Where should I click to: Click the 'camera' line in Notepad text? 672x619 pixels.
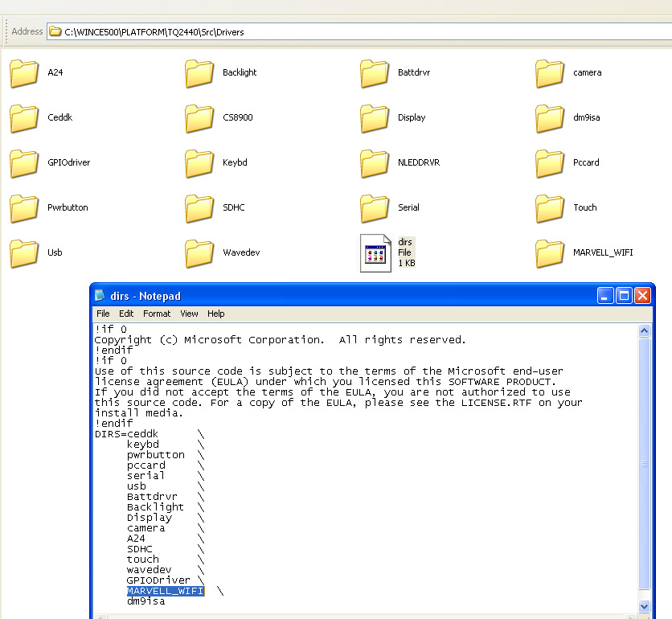(145, 528)
